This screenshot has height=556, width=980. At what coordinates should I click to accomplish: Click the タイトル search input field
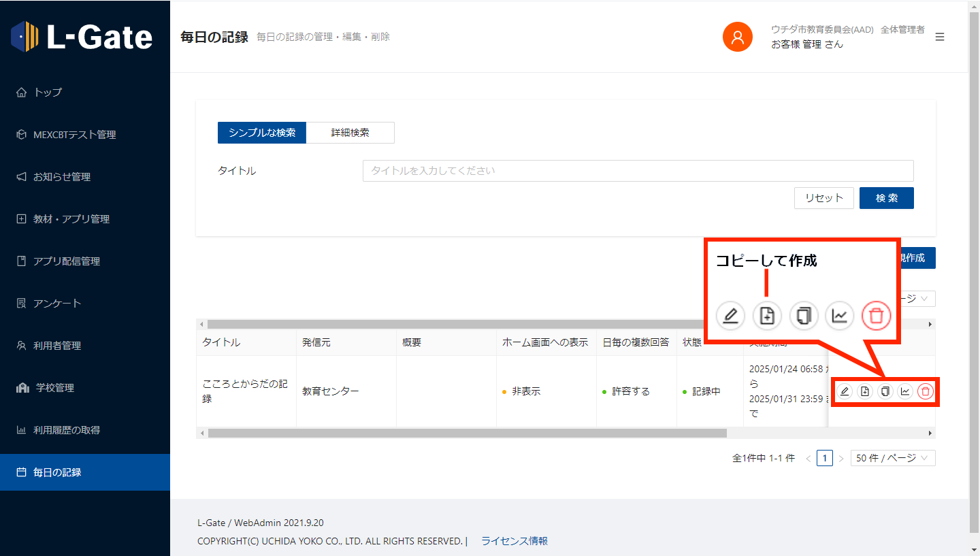[x=638, y=171]
